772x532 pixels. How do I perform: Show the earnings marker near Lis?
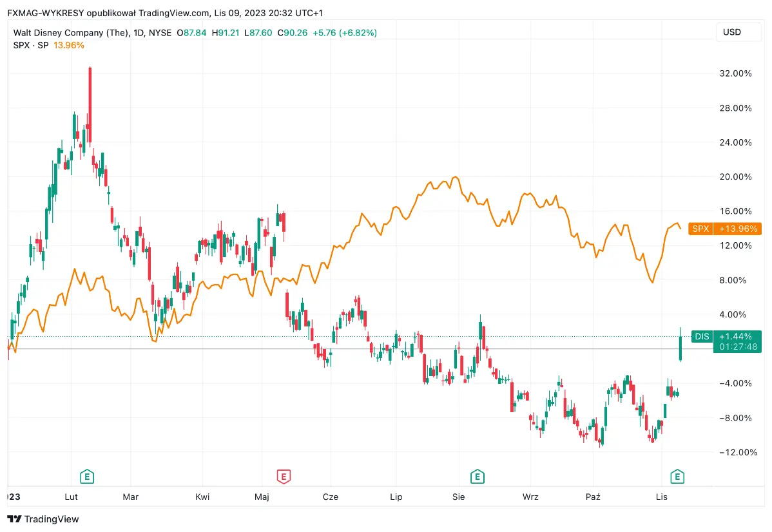(677, 477)
